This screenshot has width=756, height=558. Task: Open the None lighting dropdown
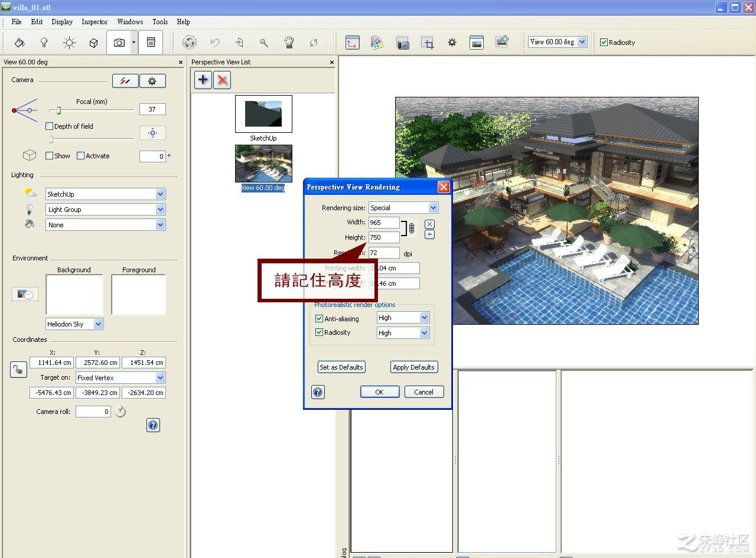pos(105,225)
